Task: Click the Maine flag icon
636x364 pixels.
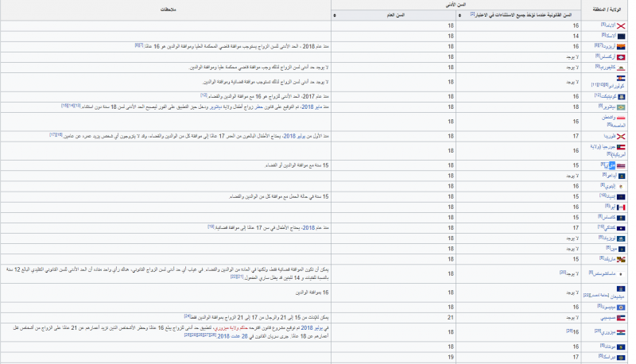Action: (x=621, y=250)
